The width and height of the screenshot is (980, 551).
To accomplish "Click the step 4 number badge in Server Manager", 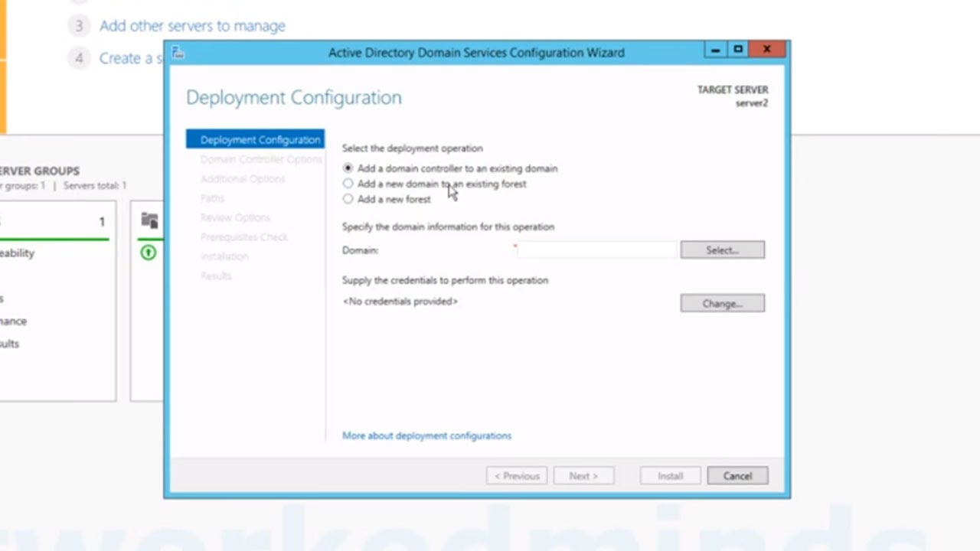I will 79,58.
